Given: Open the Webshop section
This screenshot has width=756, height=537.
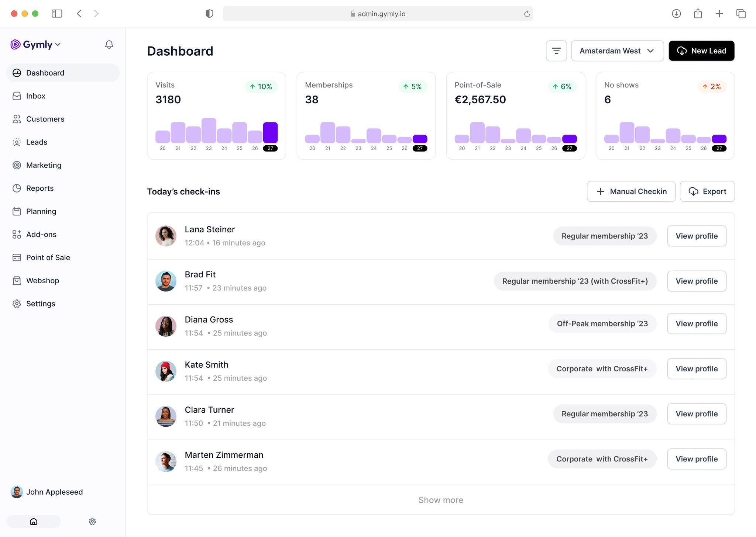Looking at the screenshot, I should point(42,280).
